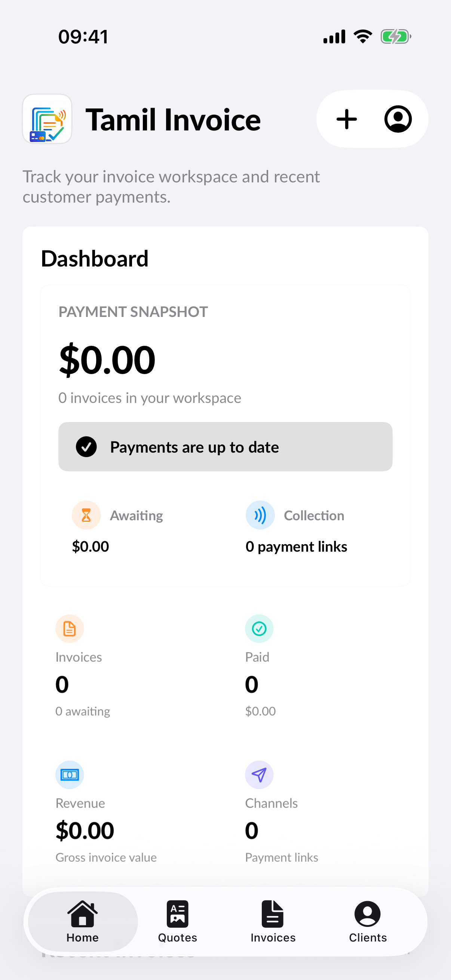Select the Revenue $0.00 amount
Viewport: 451px width, 980px height.
point(85,830)
